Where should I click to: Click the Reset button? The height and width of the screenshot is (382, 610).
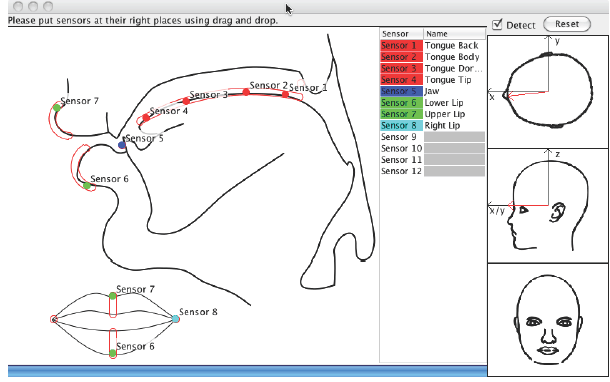tap(567, 24)
